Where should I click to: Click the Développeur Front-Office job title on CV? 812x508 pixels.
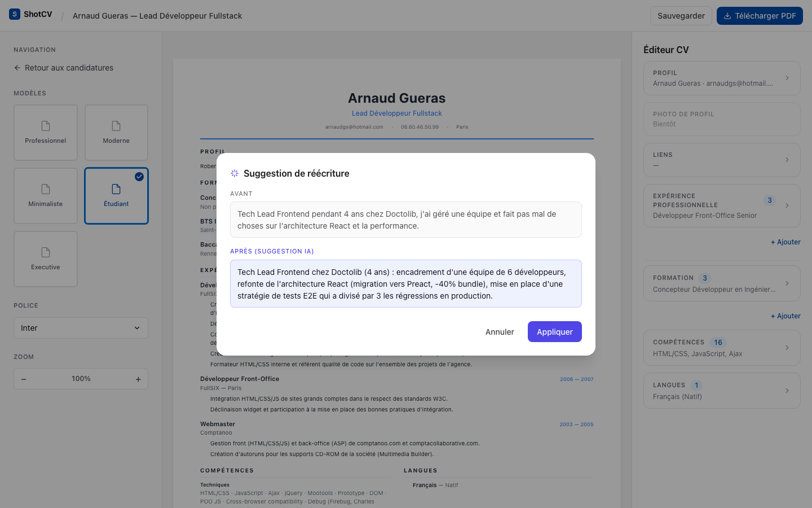pos(240,379)
